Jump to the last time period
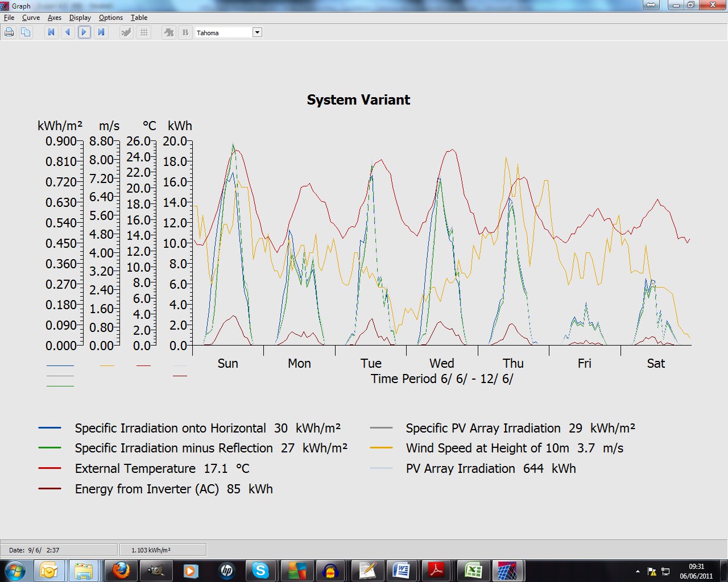The image size is (728, 582). tap(101, 32)
